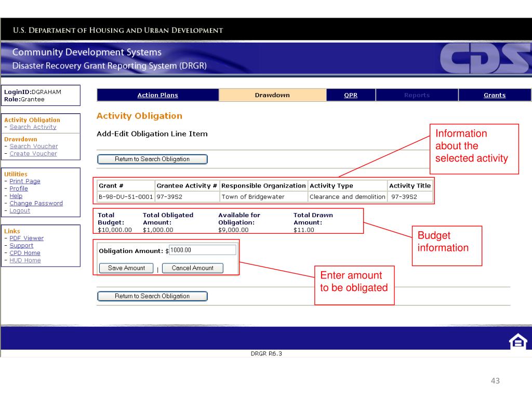Click the top Return to Search Obligation button
Viewport: 532px width, 399px height.
(152, 159)
